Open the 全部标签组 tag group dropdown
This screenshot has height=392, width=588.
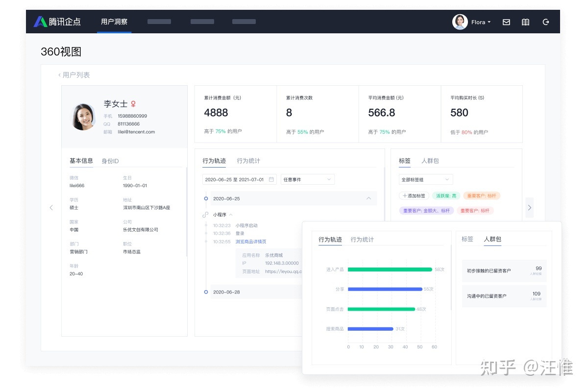coord(425,179)
